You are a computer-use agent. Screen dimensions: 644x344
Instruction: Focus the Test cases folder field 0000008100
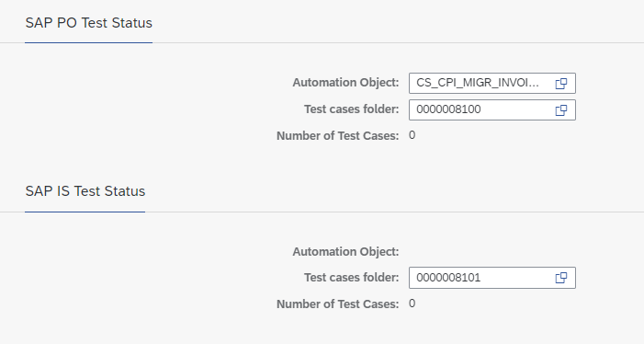click(x=492, y=110)
